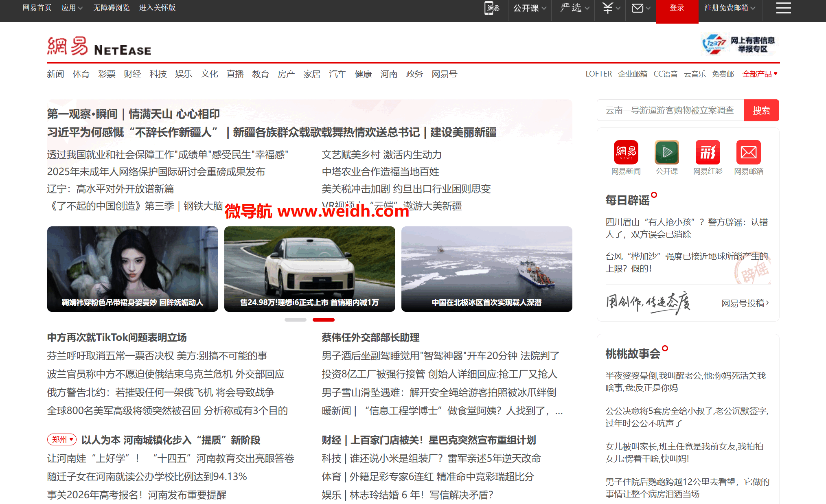Click 网易号投稿 link with arrow

(745, 303)
